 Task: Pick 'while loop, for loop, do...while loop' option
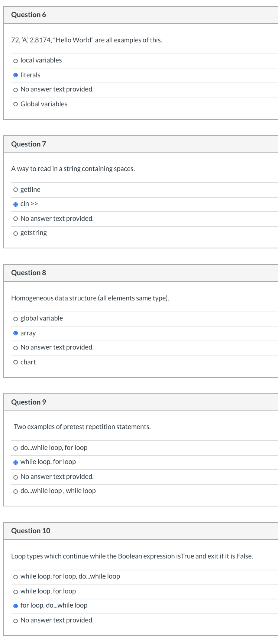pyautogui.click(x=15, y=577)
